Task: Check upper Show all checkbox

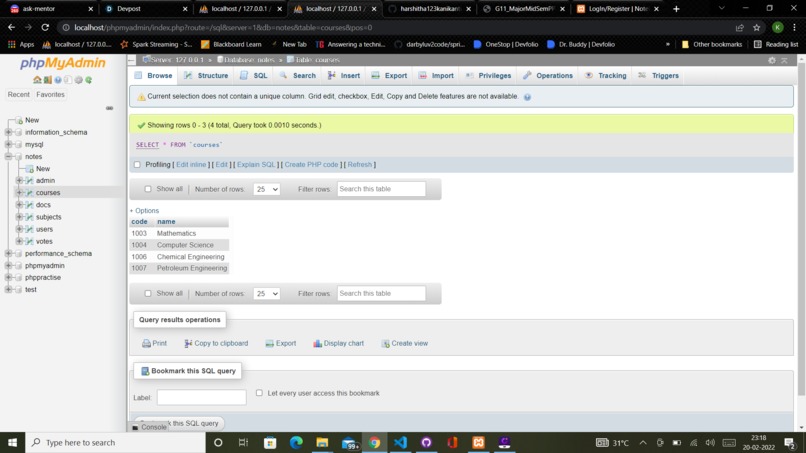Action: [148, 189]
